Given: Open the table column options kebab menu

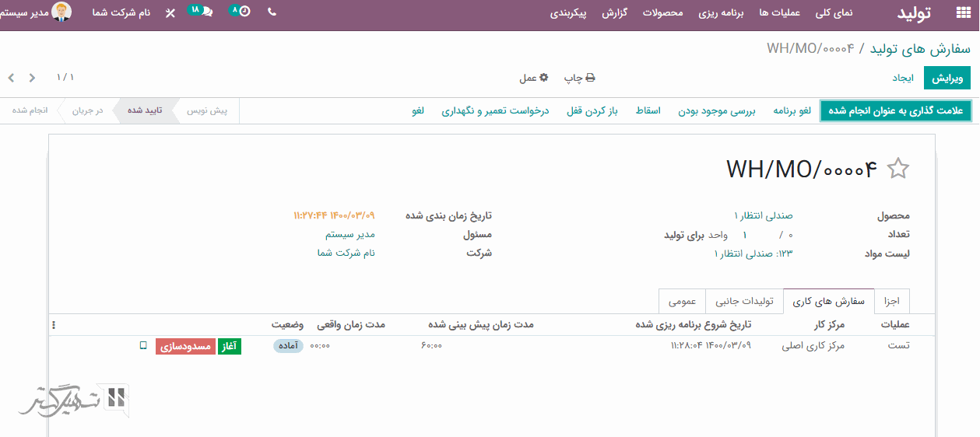Looking at the screenshot, I should click(x=54, y=325).
